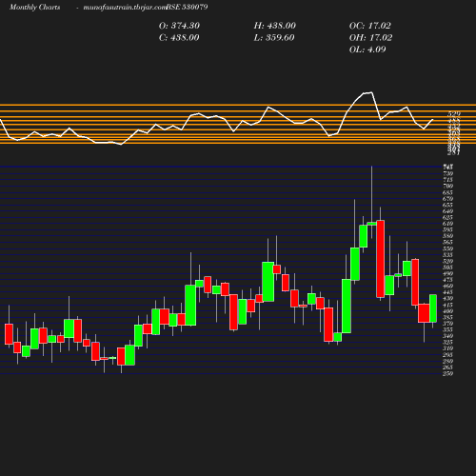Click the 610 price axis label

tap(448, 224)
